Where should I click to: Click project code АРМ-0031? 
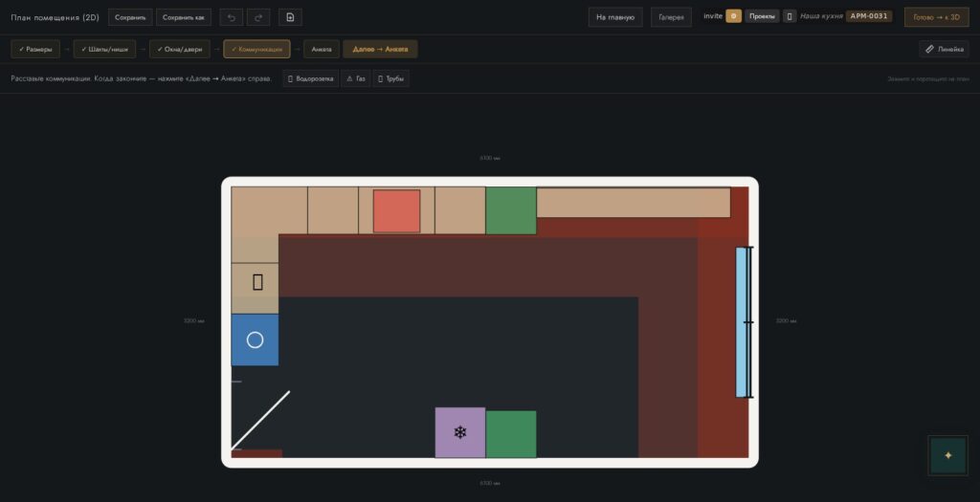(869, 16)
